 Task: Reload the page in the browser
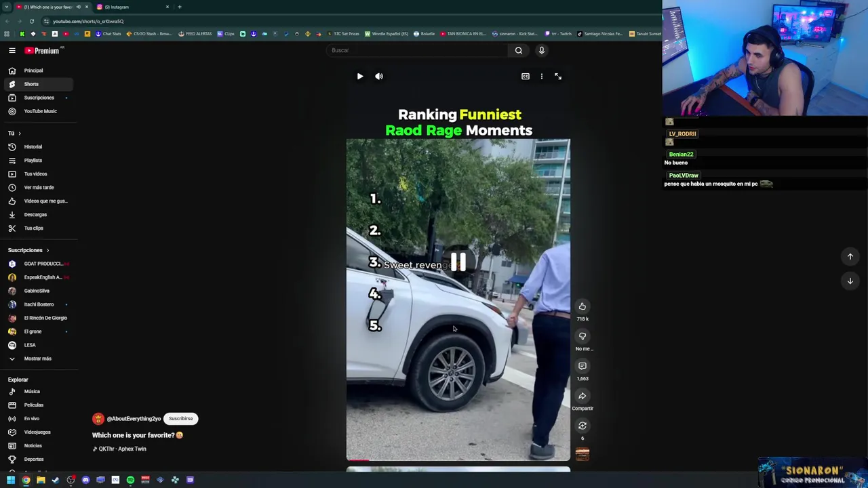pos(31,22)
